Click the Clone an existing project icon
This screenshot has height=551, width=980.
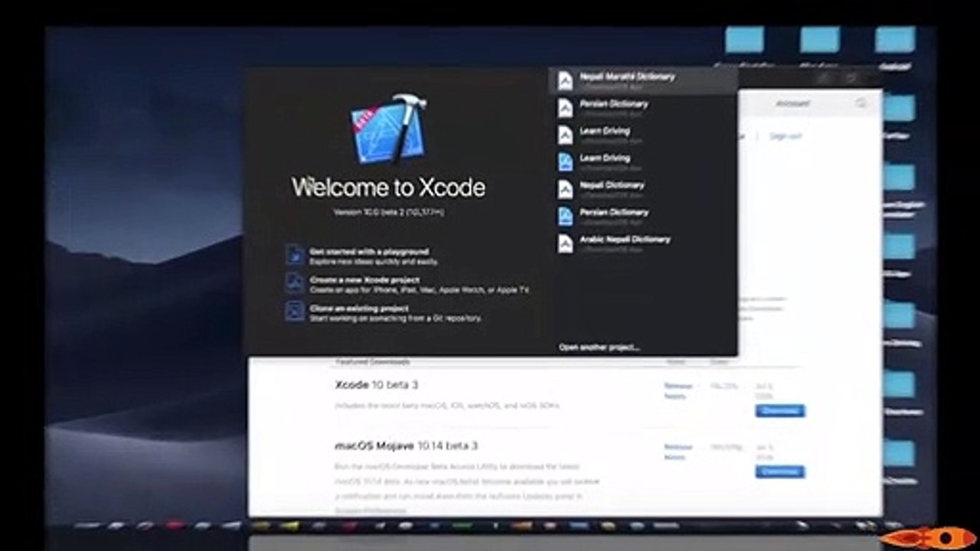(x=295, y=311)
